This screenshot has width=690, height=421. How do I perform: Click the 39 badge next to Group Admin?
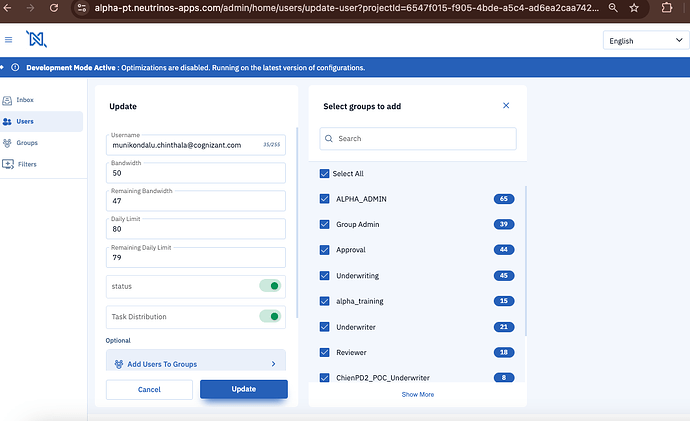click(x=504, y=224)
